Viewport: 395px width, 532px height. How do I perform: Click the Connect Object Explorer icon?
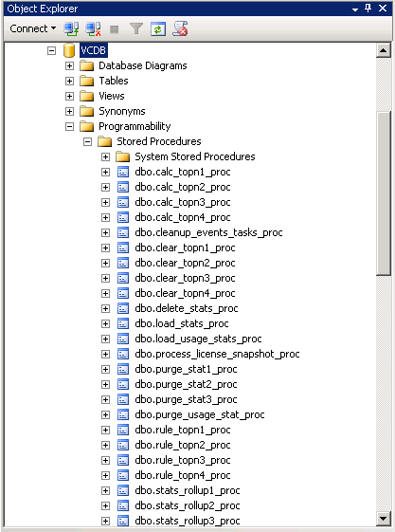[x=71, y=28]
